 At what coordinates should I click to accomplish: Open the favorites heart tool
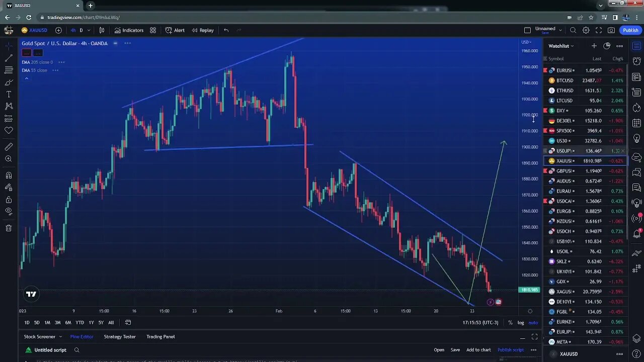coord(9,130)
